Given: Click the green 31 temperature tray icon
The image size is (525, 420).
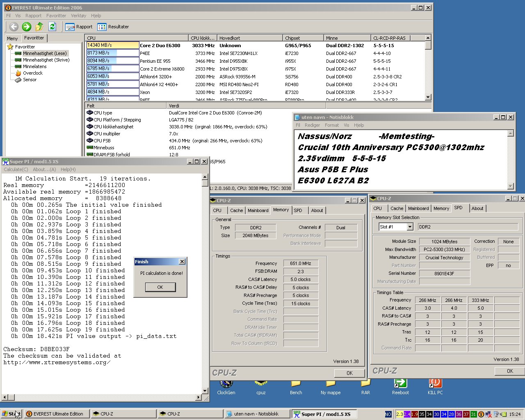Looking at the screenshot, I should [x=473, y=414].
